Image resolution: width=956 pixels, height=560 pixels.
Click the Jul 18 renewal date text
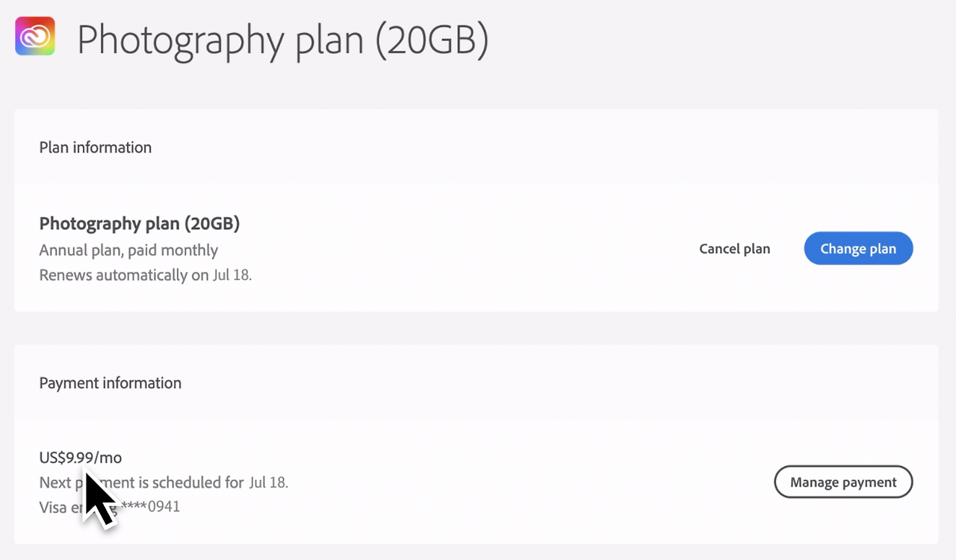click(233, 275)
